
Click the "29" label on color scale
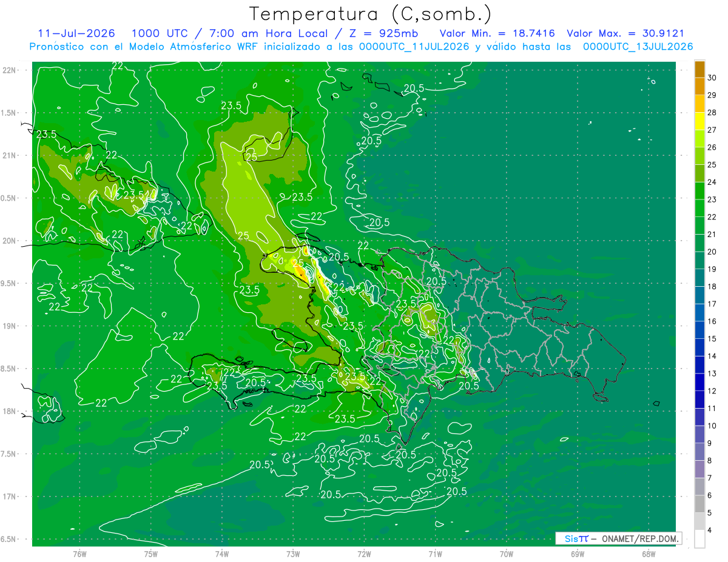pyautogui.click(x=712, y=95)
